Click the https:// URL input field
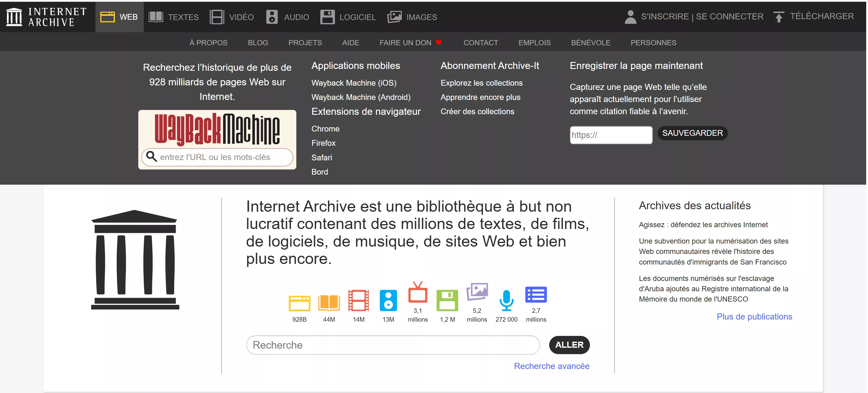Image resolution: width=868 pixels, height=393 pixels. (611, 135)
